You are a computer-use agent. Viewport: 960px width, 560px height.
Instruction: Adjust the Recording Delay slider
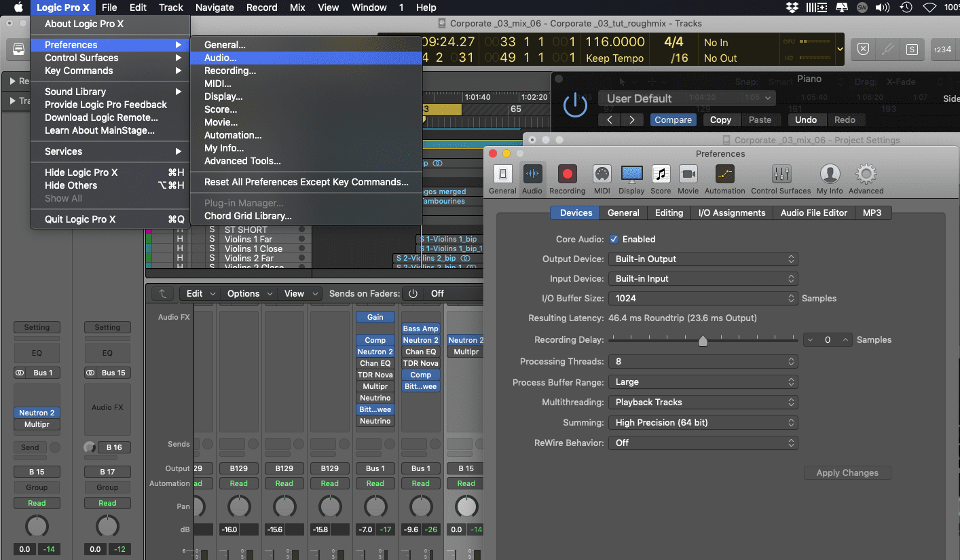[703, 340]
